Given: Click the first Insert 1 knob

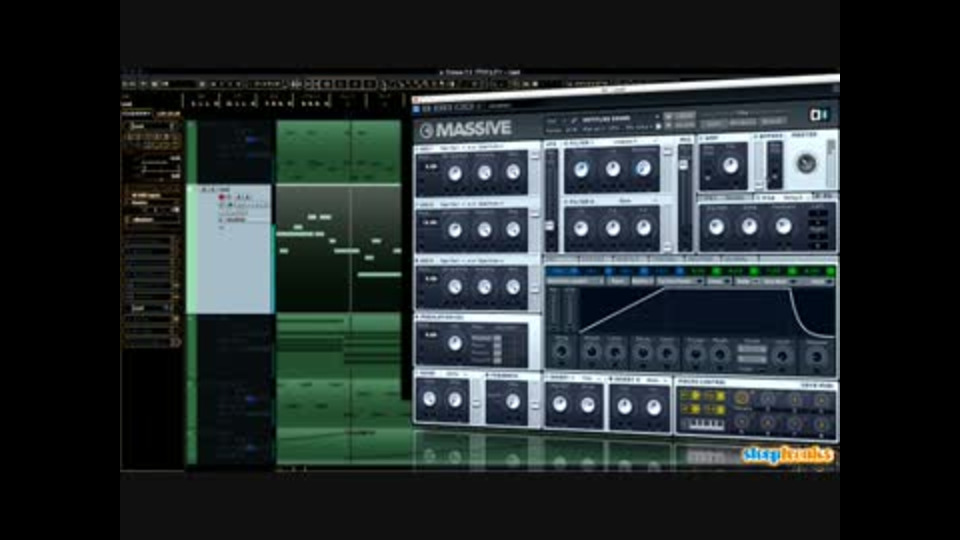Looking at the screenshot, I should coord(560,404).
